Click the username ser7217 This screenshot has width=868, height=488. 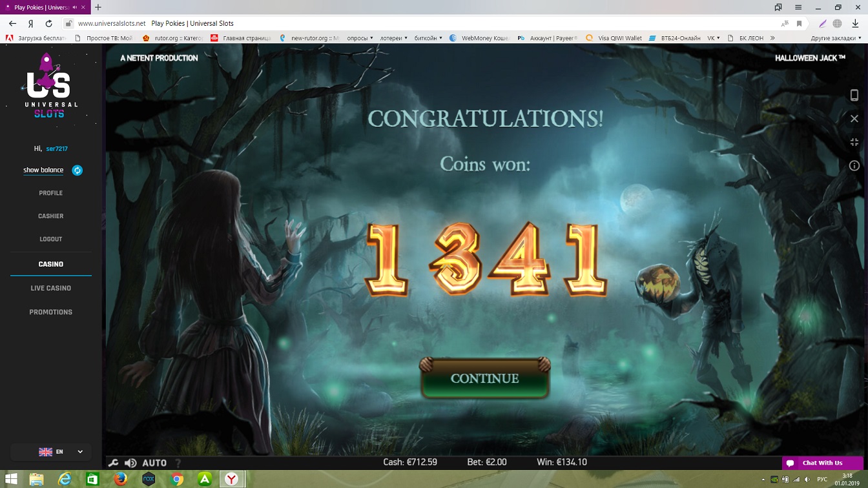57,148
